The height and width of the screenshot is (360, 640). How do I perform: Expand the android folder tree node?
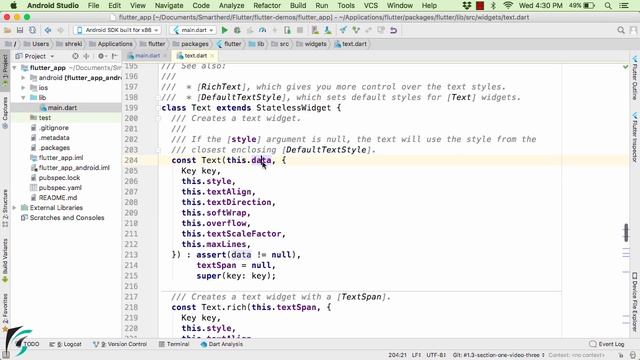pos(23,78)
